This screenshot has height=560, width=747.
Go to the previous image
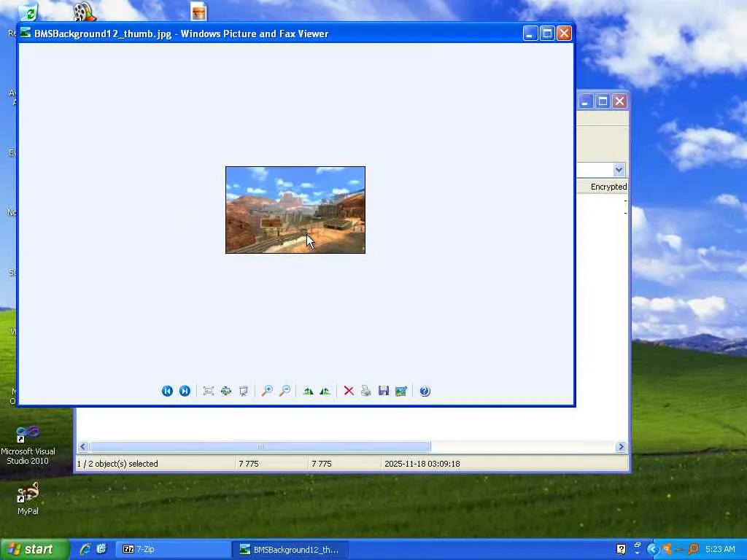pyautogui.click(x=167, y=391)
